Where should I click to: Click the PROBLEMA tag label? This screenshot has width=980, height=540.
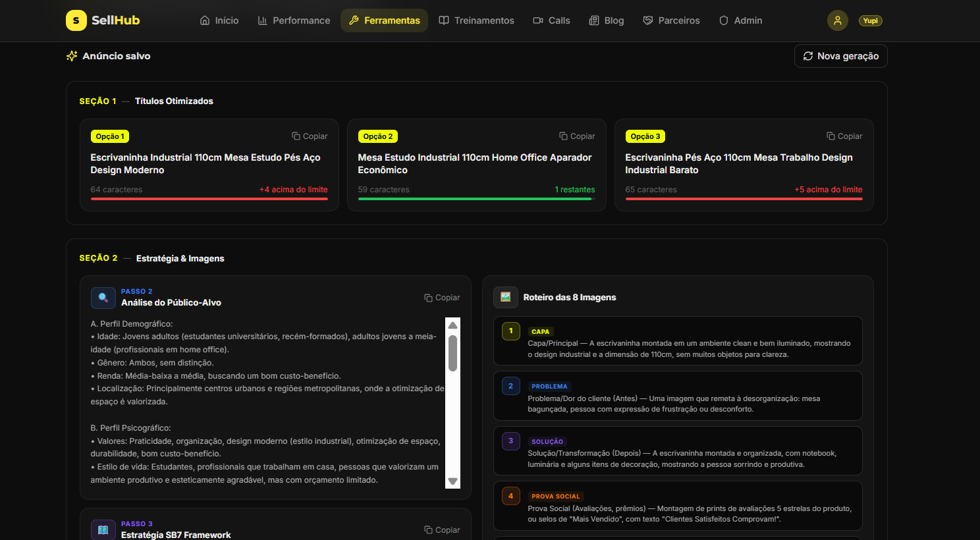[x=549, y=387]
